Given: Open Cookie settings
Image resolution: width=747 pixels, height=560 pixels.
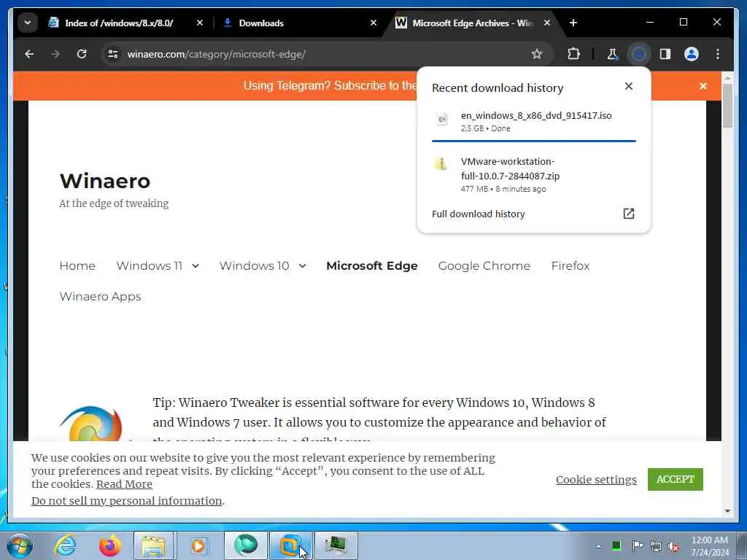Looking at the screenshot, I should (x=596, y=480).
